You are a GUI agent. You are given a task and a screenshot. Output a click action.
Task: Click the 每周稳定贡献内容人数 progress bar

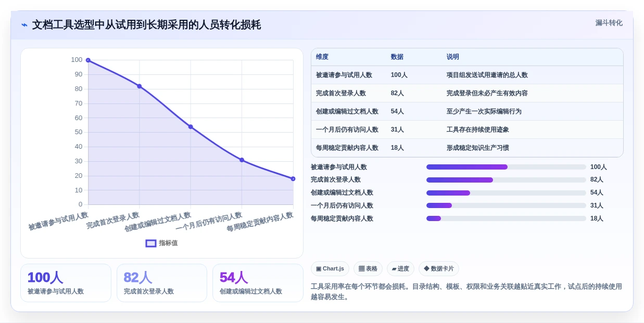point(506,218)
